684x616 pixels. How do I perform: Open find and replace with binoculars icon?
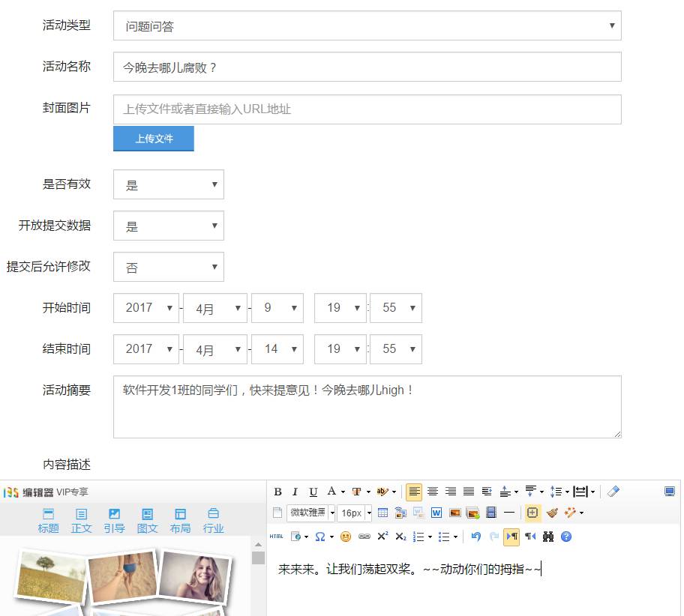549,537
